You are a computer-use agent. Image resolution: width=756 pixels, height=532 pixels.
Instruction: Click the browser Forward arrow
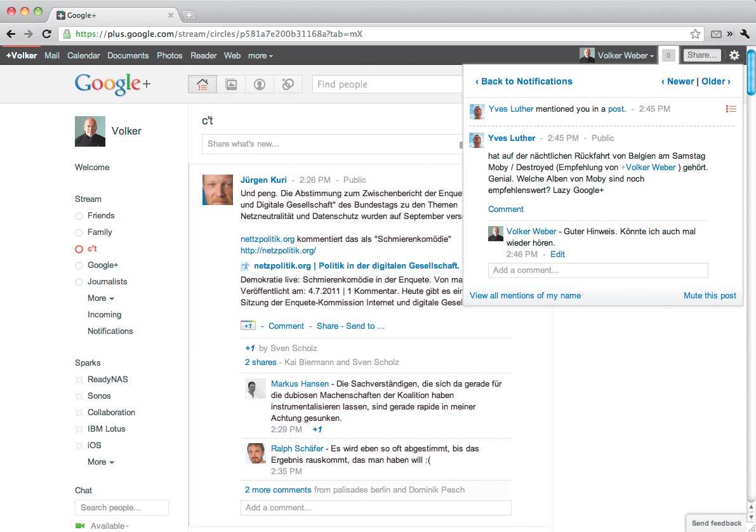pos(29,34)
